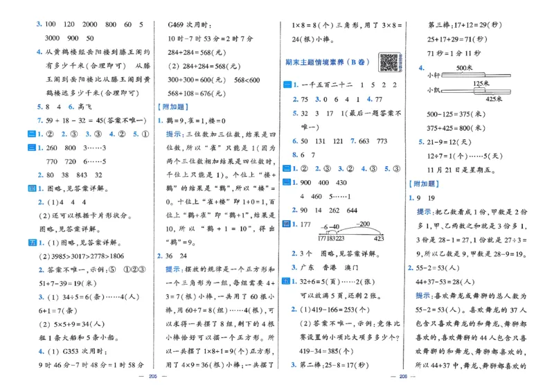Click the line 770 720 6……5
554x392 pixels.
(76, 161)
